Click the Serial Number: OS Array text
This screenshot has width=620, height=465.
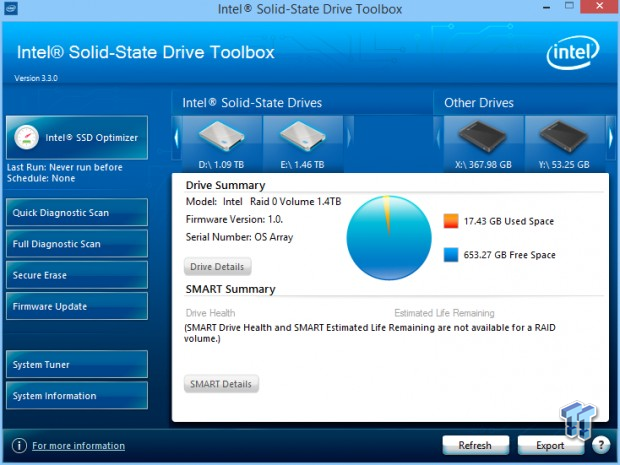click(240, 237)
